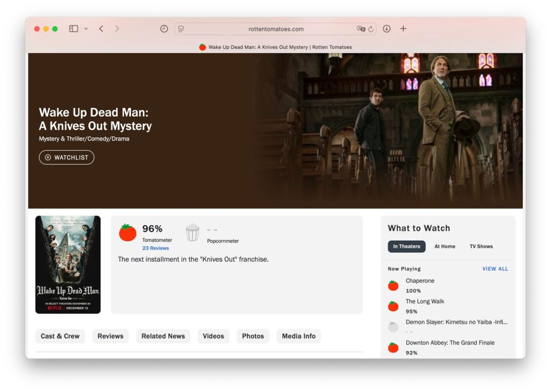Toggle the Safari sidebar icon
551x392 pixels.
point(73,29)
